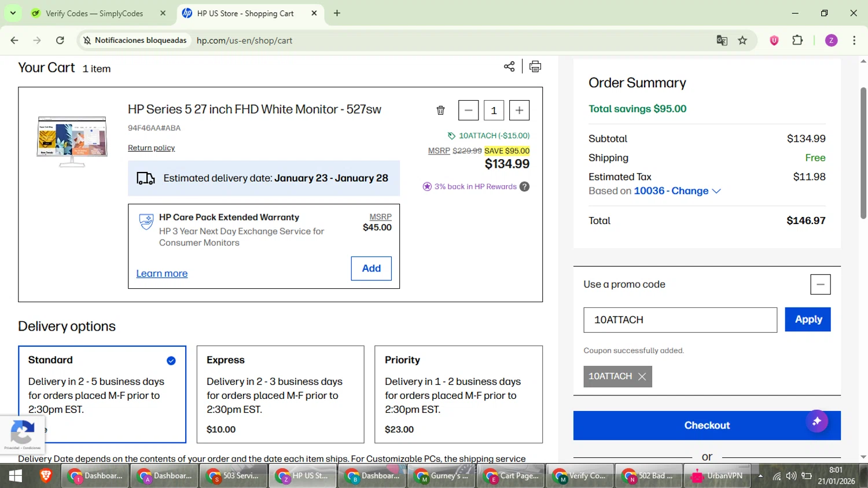Click the 10ATTACH coupon tag icon
Image resolution: width=868 pixels, height=488 pixels.
(x=451, y=135)
